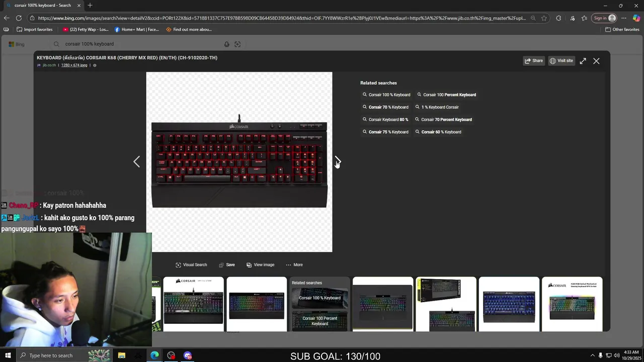Open 'Corsair 100 Percent Keyboard' related thumbnail card
This screenshot has width=644, height=362.
coord(319,321)
